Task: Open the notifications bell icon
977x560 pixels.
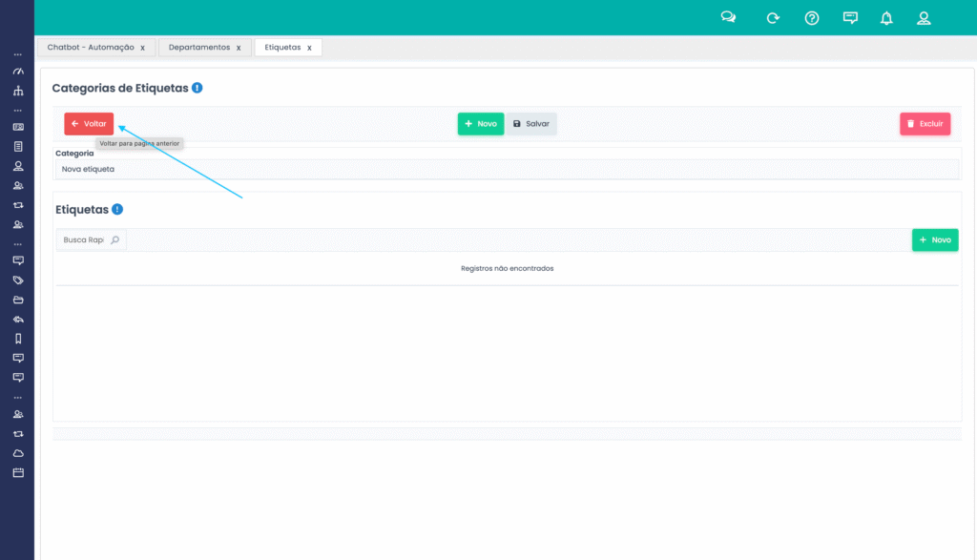Action: coord(886,18)
